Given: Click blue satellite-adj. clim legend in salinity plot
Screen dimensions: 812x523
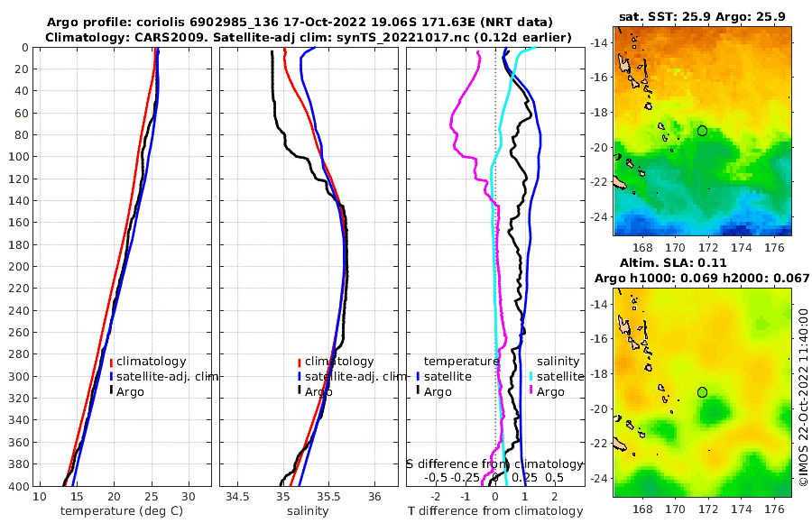Looking at the screenshot, I should [300, 377].
